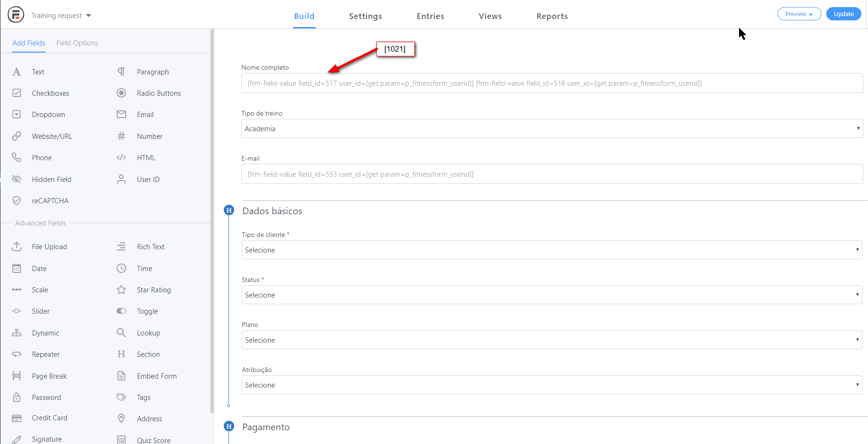Click the E-mail input field
The width and height of the screenshot is (868, 444).
[552, 174]
